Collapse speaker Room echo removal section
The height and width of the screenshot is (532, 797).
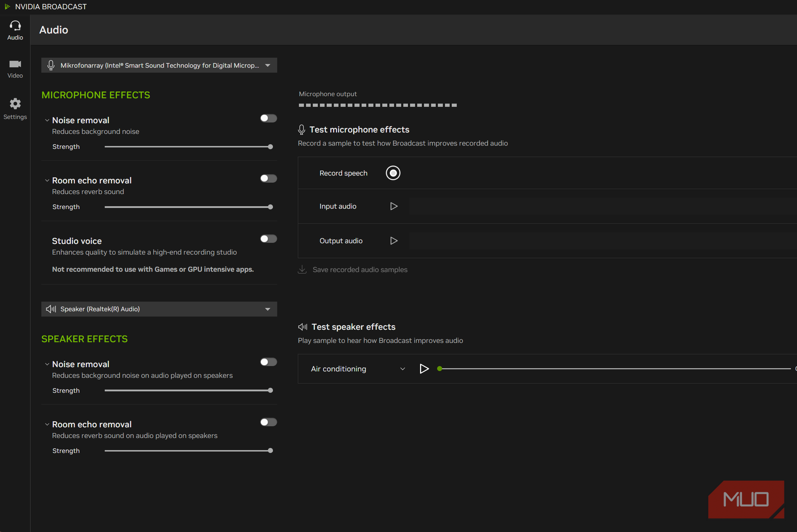[x=47, y=424]
